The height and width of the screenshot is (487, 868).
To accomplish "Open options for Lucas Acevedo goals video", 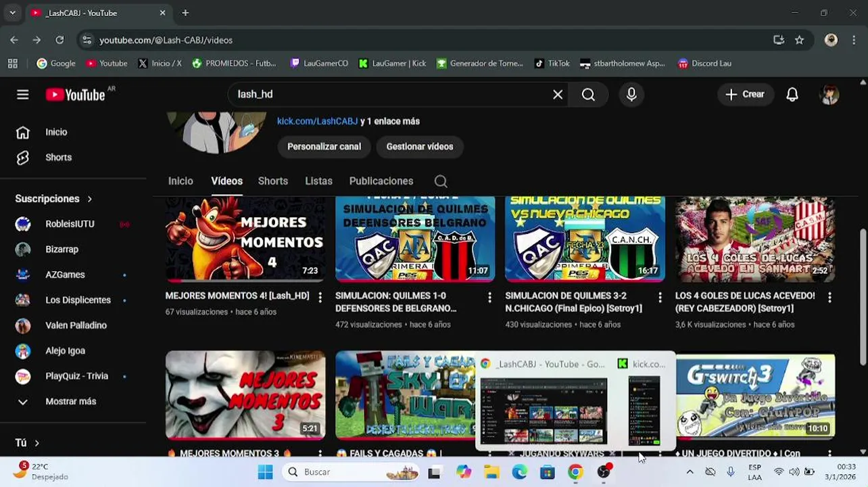I will click(x=829, y=297).
